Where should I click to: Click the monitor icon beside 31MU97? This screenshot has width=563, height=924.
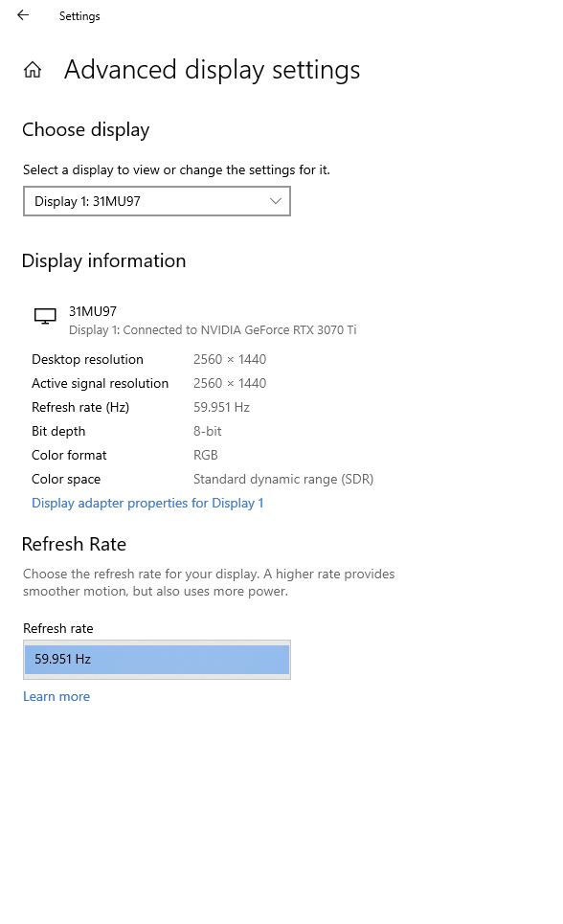click(x=44, y=315)
